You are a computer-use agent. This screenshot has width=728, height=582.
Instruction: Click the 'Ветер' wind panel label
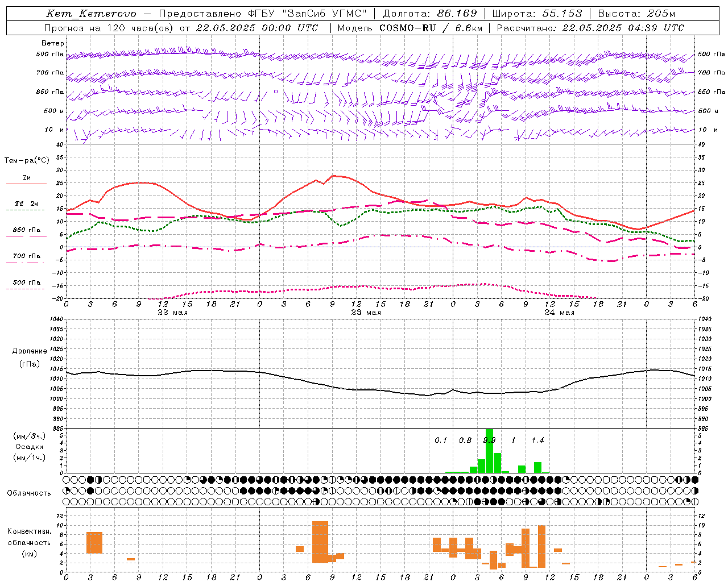click(x=53, y=43)
